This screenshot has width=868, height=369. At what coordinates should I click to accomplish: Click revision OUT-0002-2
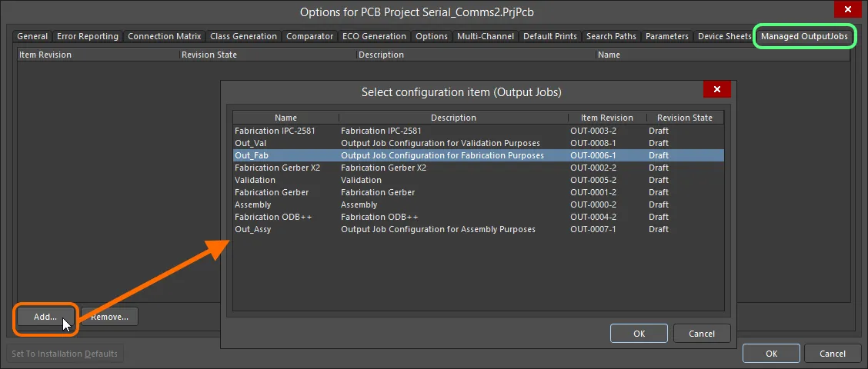pos(593,168)
